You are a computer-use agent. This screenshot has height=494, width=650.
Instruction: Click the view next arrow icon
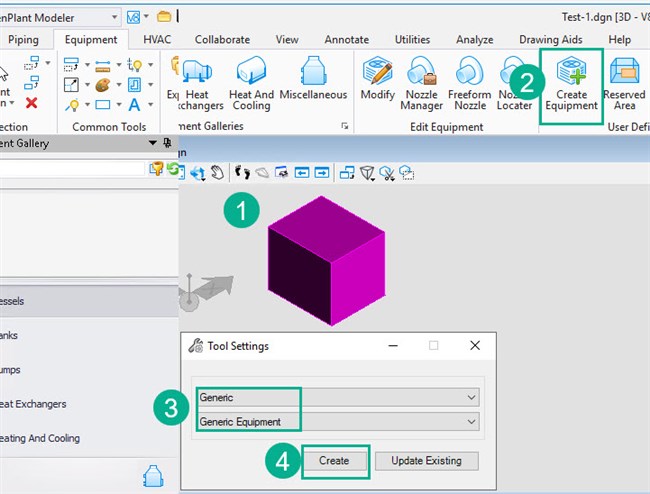pos(322,172)
